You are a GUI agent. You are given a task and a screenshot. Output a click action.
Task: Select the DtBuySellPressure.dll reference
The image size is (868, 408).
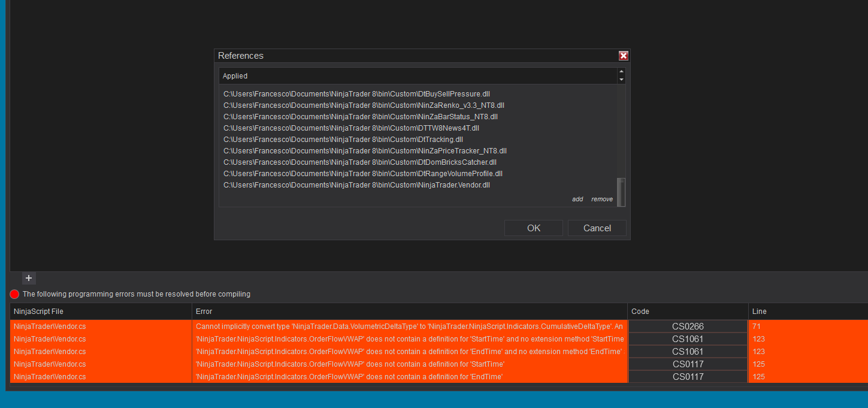point(356,94)
